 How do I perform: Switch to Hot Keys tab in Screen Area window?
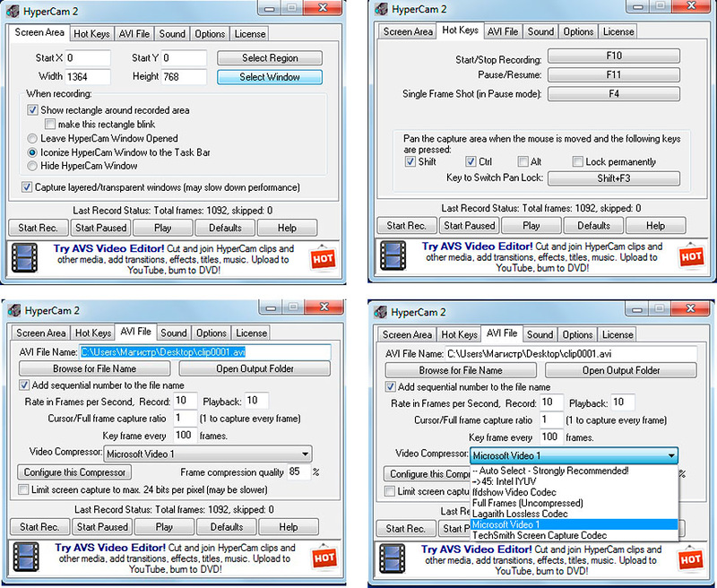[91, 34]
